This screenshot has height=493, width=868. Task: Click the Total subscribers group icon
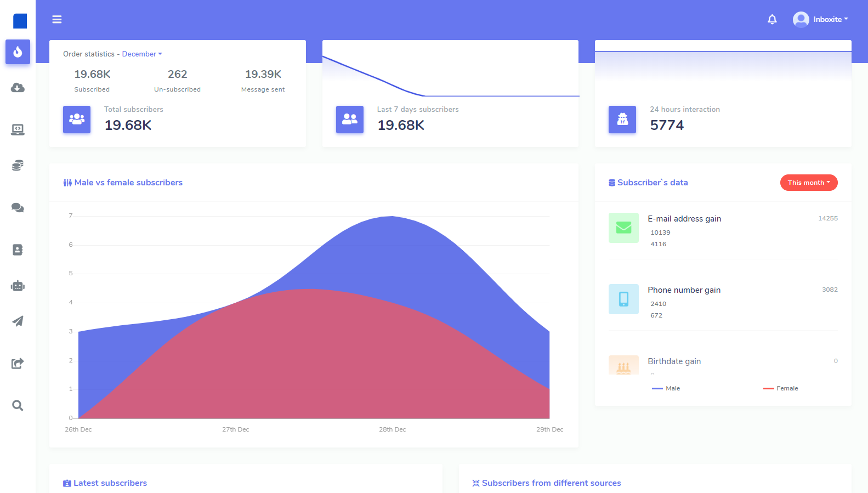[77, 120]
